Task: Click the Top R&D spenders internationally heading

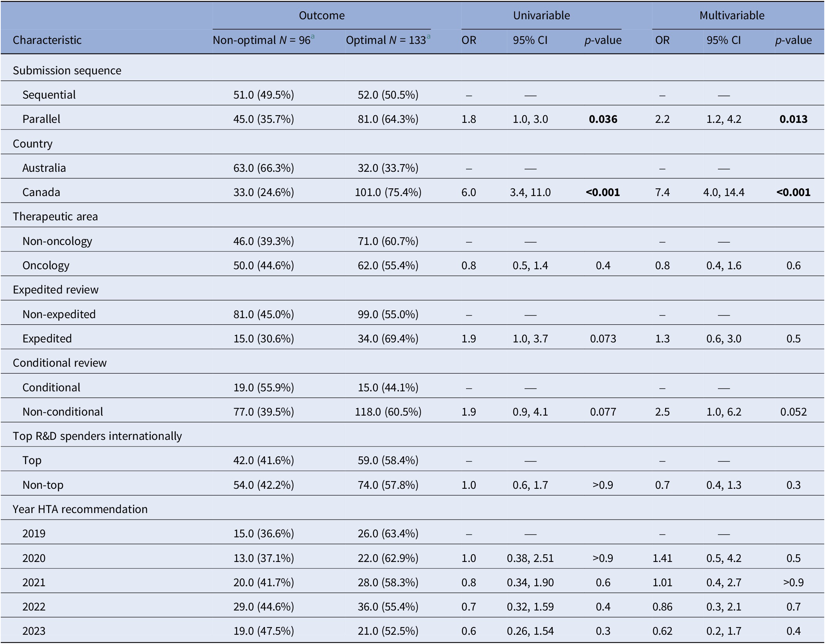Action: coord(97,436)
